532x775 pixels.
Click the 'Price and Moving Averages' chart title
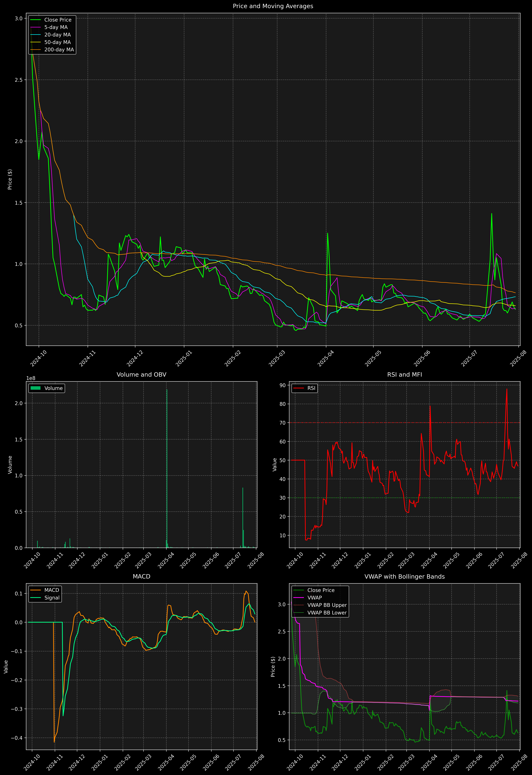pyautogui.click(x=273, y=6)
